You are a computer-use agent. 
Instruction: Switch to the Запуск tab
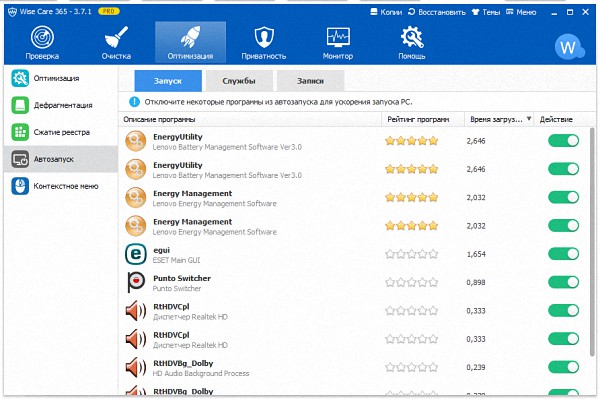pyautogui.click(x=168, y=81)
